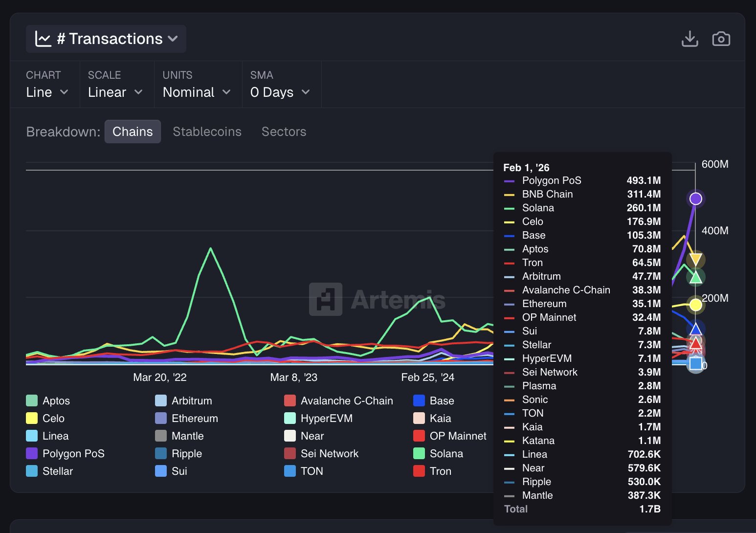Click the camera screenshot icon
756x533 pixels.
pos(721,39)
